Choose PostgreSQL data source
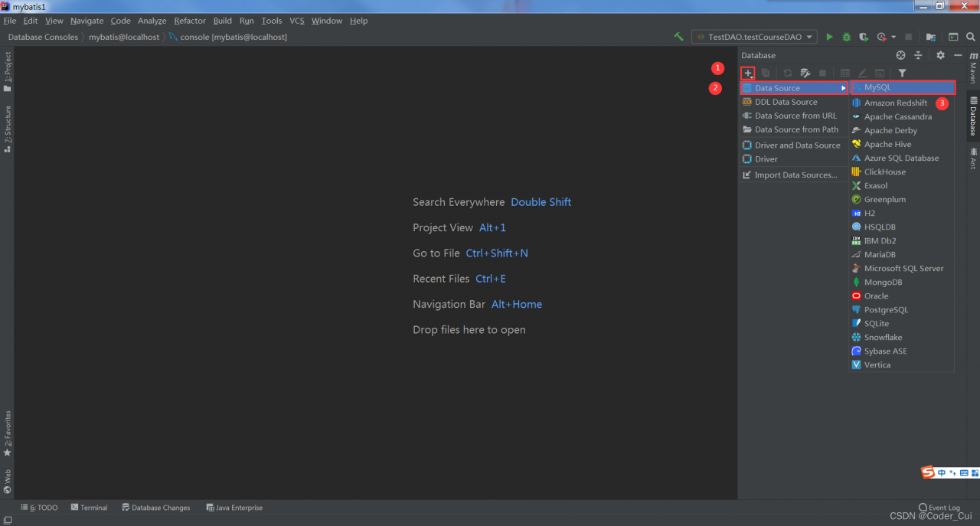This screenshot has height=526, width=980. point(902,309)
